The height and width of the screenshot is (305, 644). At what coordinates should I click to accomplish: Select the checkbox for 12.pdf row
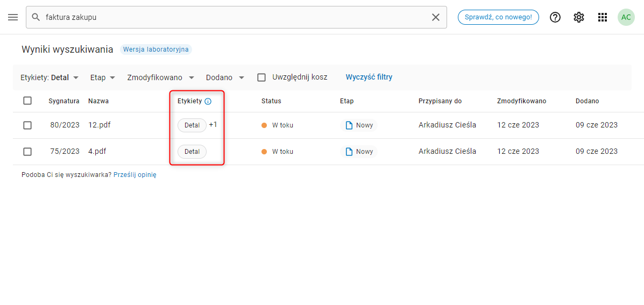coord(27,125)
